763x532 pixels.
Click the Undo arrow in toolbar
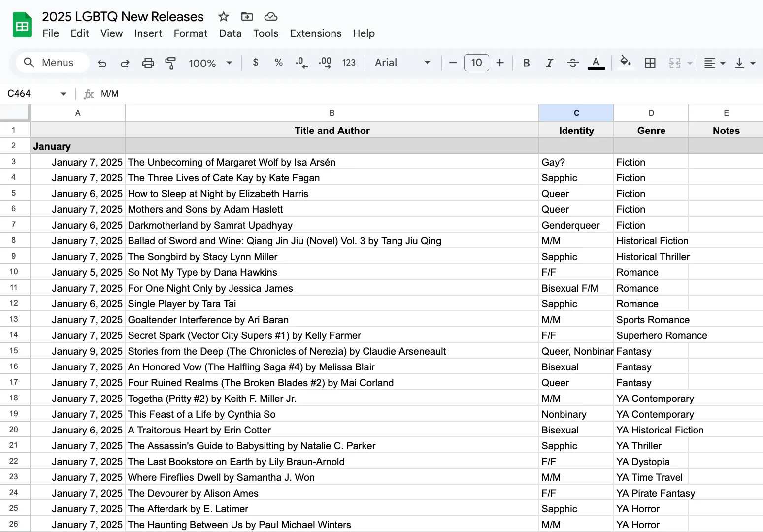(x=102, y=63)
